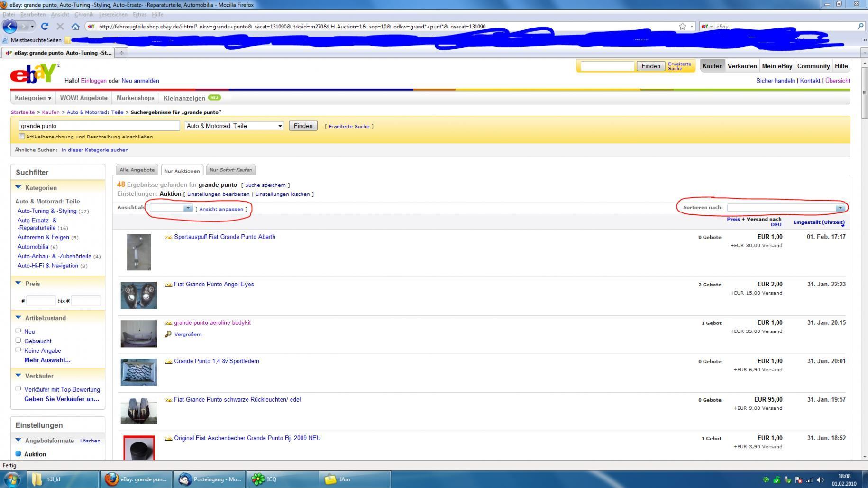Sort by Eingestellt (Uhrzeit) column header

click(819, 222)
